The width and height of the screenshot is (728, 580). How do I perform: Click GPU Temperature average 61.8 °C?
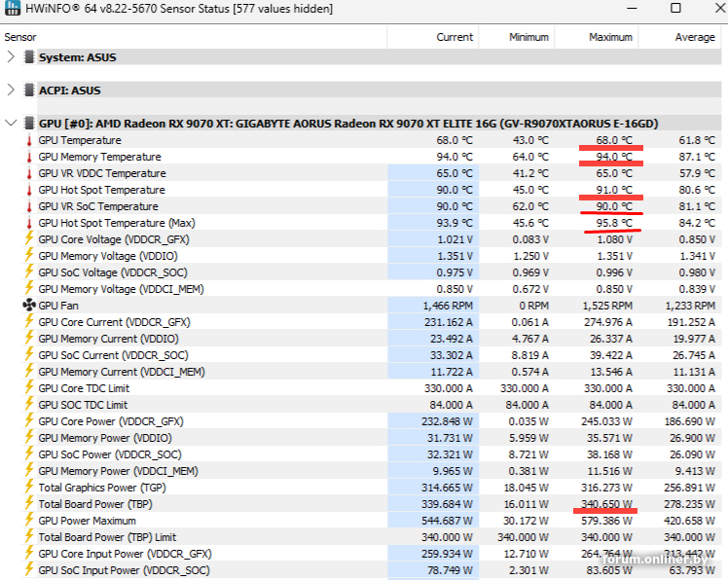click(x=697, y=140)
